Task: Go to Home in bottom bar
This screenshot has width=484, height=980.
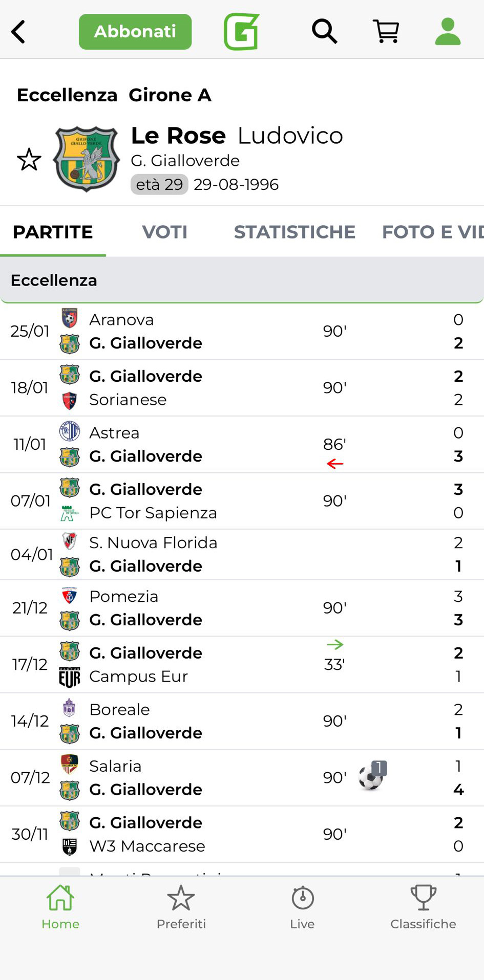Action: point(60,907)
